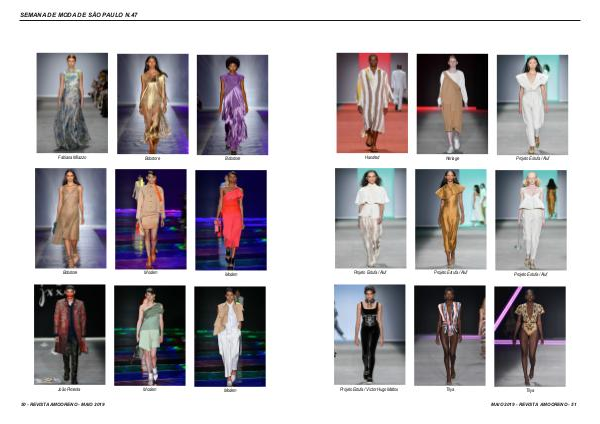Open the red dress runway photo
The width and height of the screenshot is (600, 424).
coord(230,220)
